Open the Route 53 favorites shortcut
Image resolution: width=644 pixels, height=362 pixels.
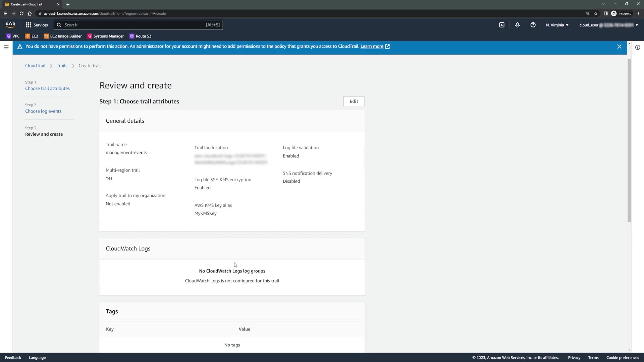tap(140, 36)
